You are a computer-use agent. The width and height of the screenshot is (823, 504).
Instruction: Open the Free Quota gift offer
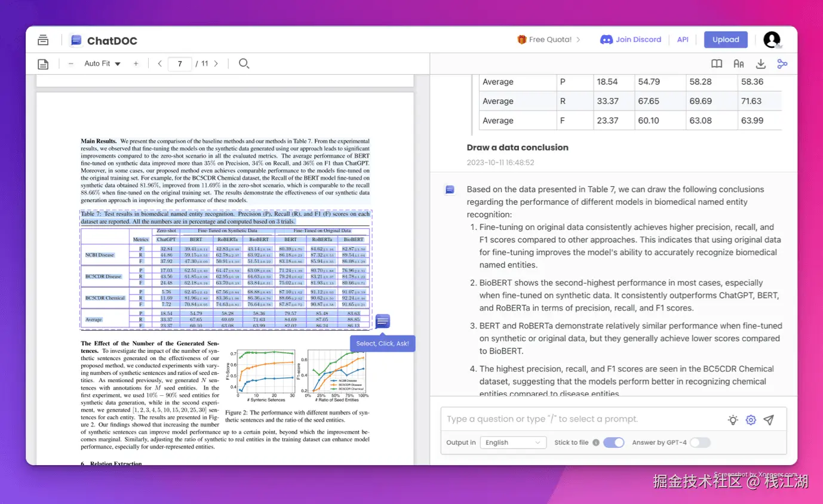point(549,39)
